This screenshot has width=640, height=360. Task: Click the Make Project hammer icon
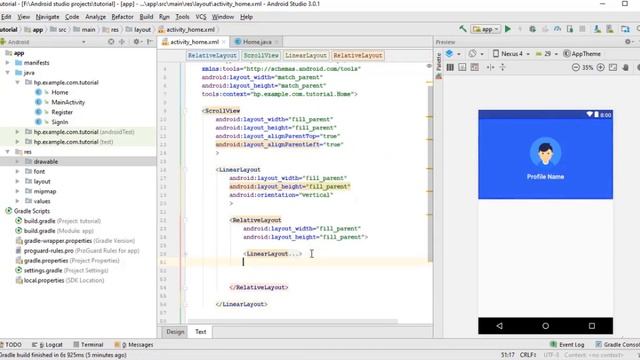462,29
